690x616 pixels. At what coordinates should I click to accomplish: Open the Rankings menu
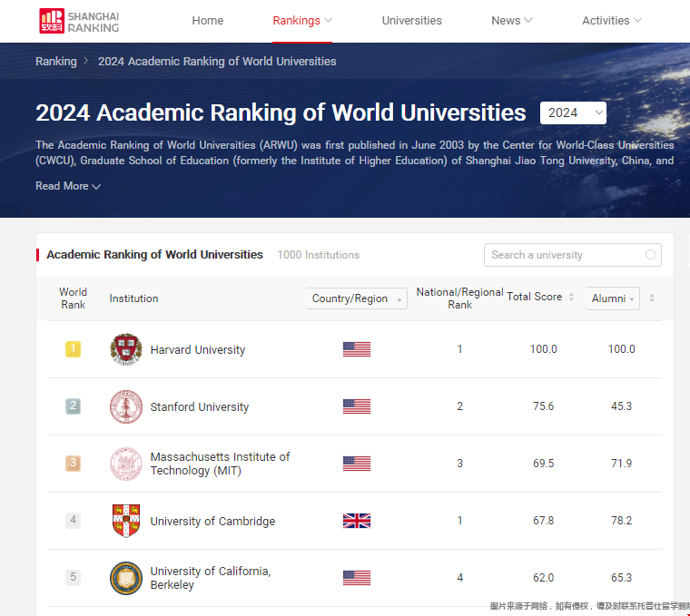coord(302,21)
